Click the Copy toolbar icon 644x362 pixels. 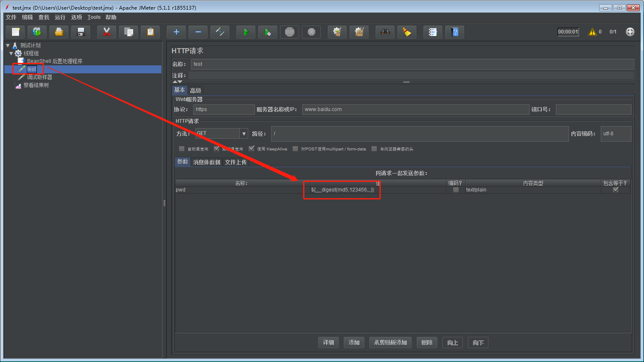tap(129, 32)
